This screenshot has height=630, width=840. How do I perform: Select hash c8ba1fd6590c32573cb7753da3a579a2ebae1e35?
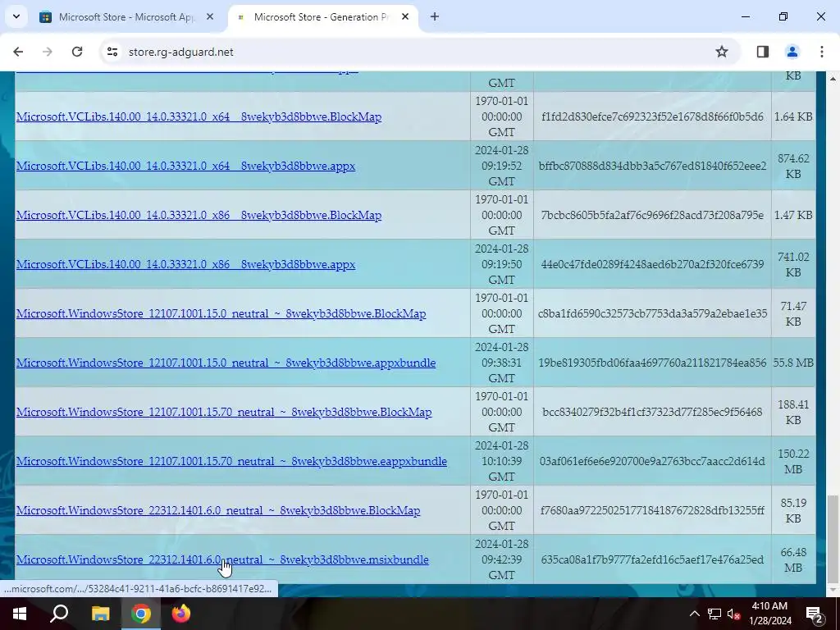tap(652, 314)
